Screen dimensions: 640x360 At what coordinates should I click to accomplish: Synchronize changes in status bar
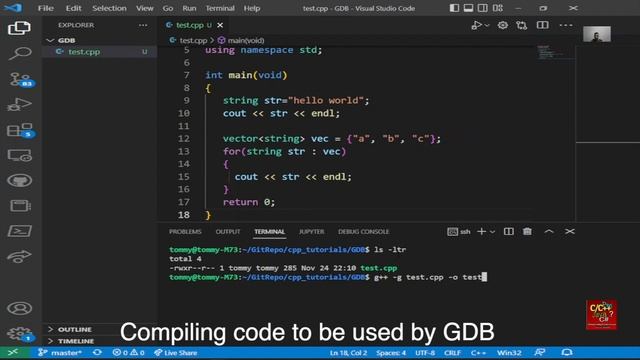pyautogui.click(x=97, y=353)
